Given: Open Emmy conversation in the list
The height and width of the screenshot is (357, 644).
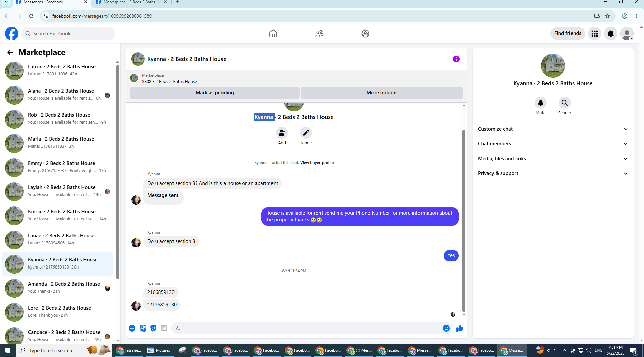Looking at the screenshot, I should coord(58,167).
